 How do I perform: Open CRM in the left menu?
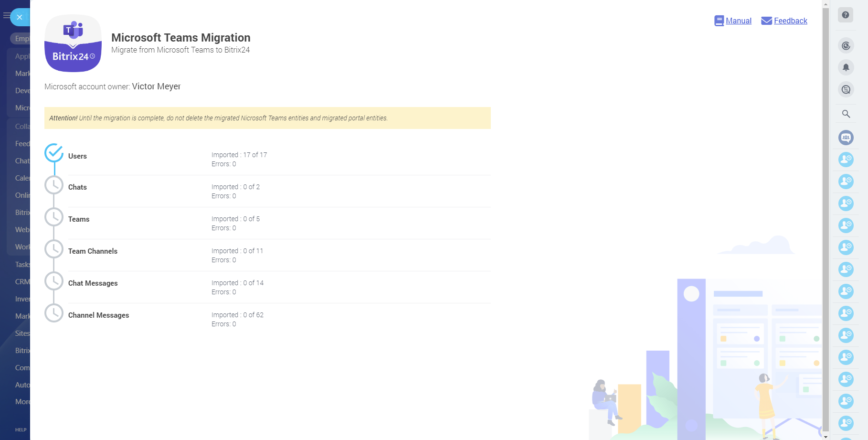(x=22, y=282)
